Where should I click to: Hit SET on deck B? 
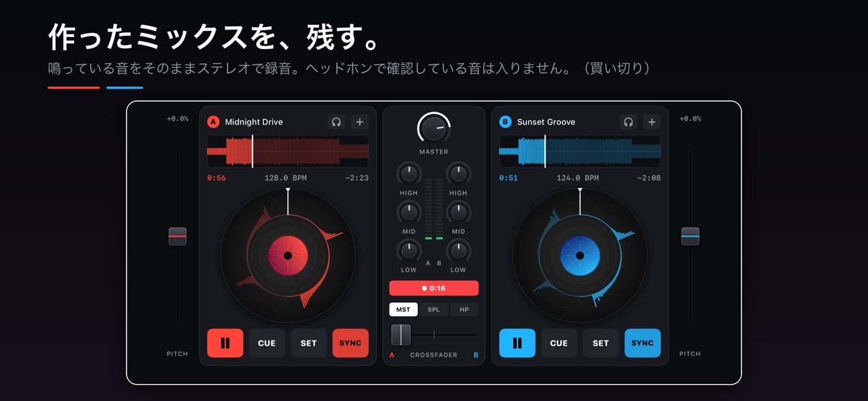[x=601, y=343]
